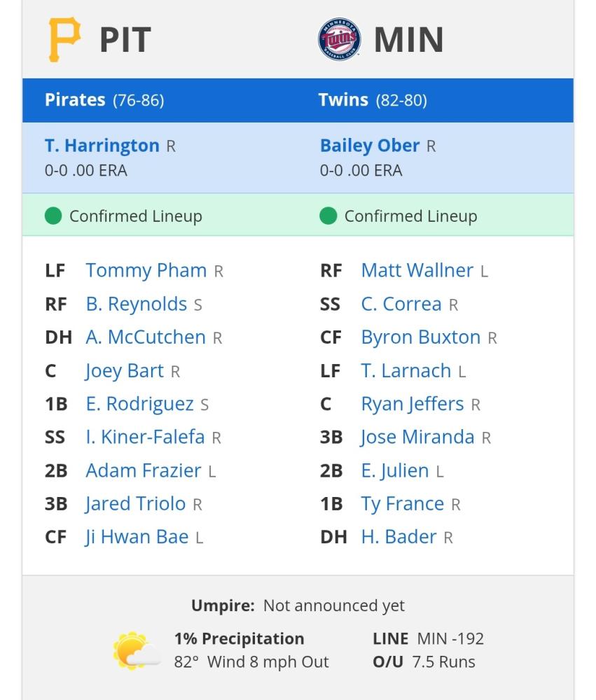Viewport: 596px width, 700px height.
Task: Open B. Reynolds player page
Action: pos(137,304)
